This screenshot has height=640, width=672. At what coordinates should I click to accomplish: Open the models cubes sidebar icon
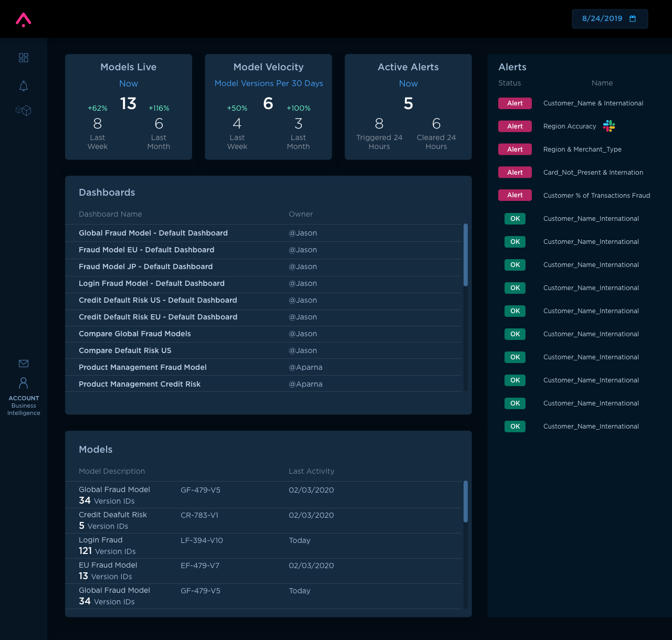[x=24, y=111]
